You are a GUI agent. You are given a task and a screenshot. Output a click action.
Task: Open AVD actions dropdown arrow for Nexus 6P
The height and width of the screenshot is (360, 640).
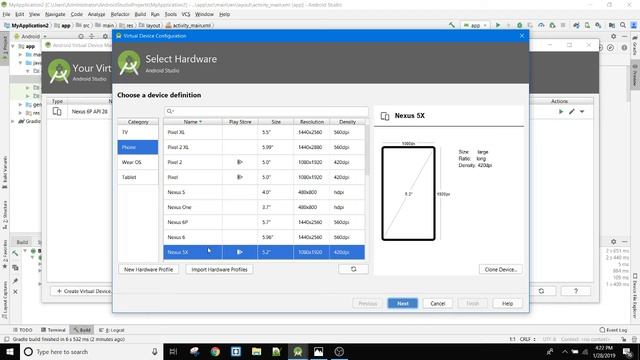coord(582,111)
